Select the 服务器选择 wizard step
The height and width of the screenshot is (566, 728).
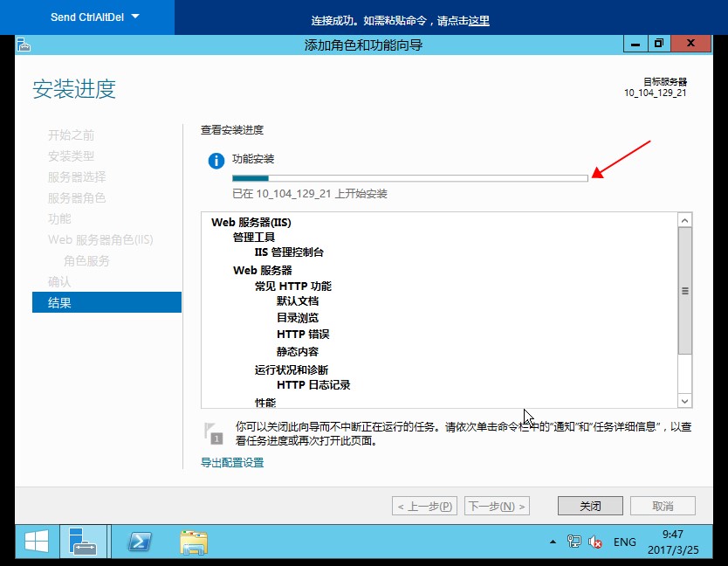[x=77, y=177]
